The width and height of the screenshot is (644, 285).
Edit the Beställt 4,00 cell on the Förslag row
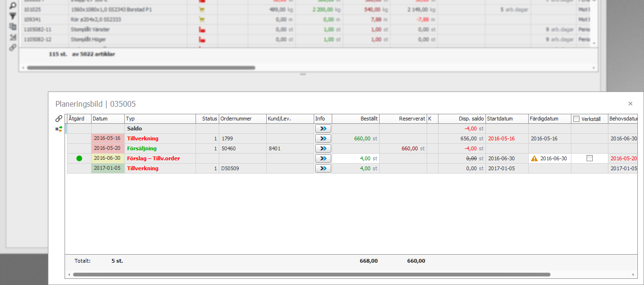355,158
